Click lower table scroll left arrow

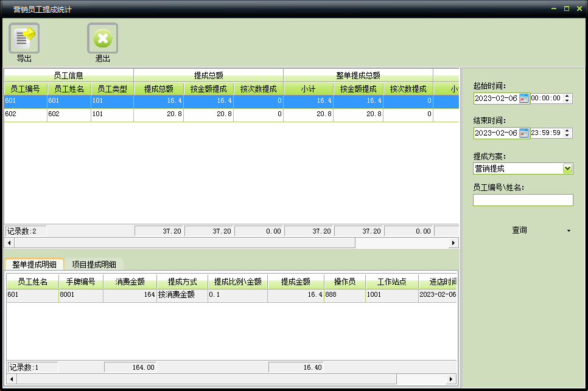[x=12, y=379]
